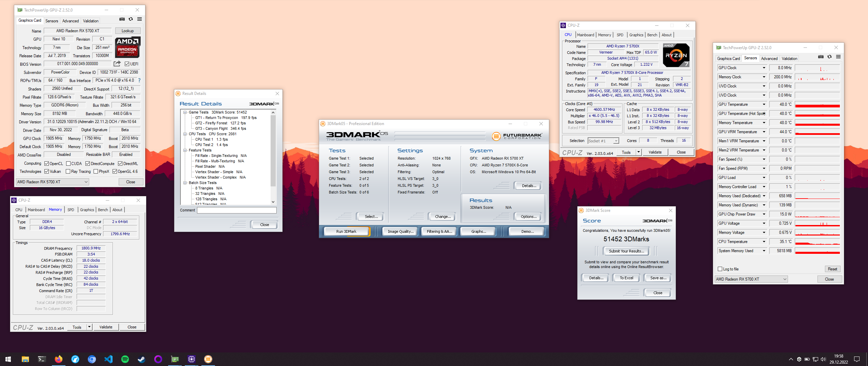Click camera icon in GPU-Z Sensors window
The width and height of the screenshot is (868, 366).
[821, 57]
